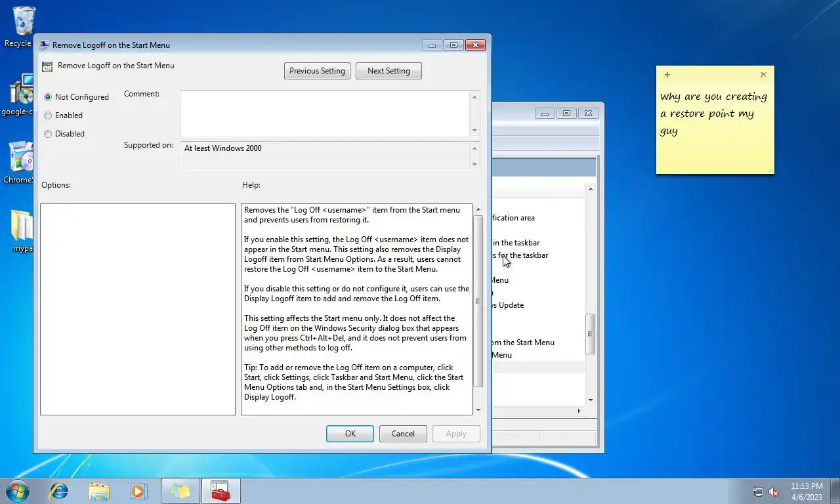
Task: Click the dialog title bar icon
Action: pos(44,45)
